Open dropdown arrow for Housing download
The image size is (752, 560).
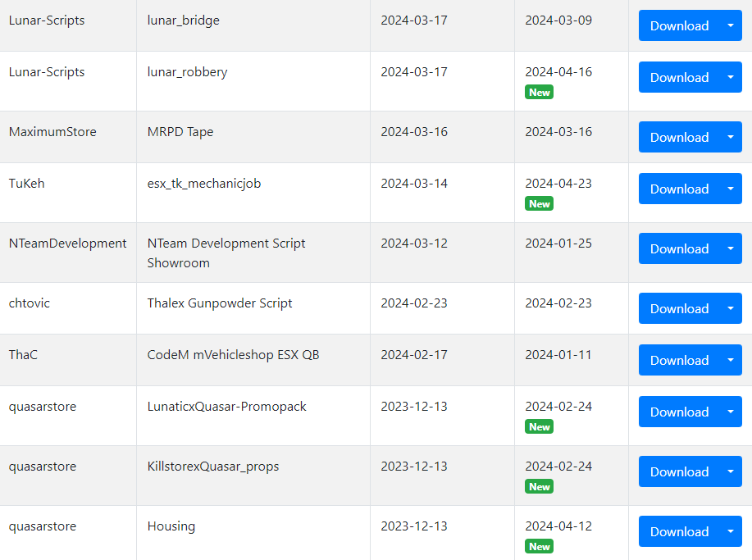[x=731, y=531]
